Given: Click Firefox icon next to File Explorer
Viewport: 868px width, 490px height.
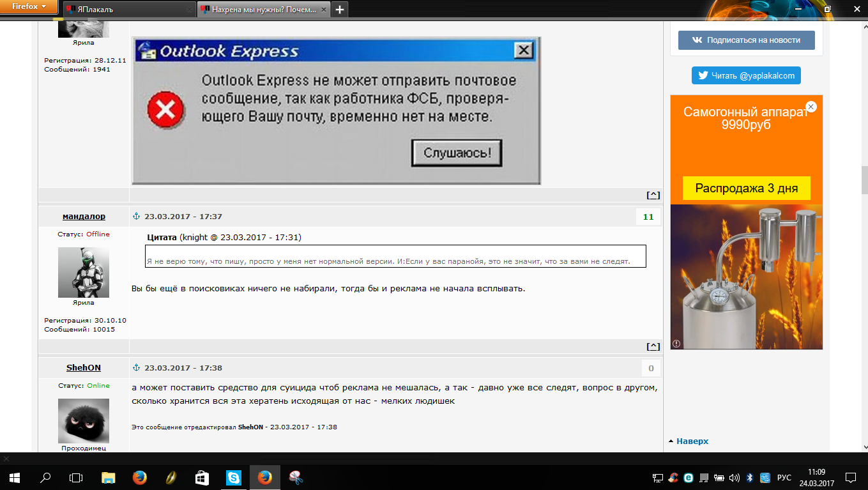Looking at the screenshot, I should 139,477.
